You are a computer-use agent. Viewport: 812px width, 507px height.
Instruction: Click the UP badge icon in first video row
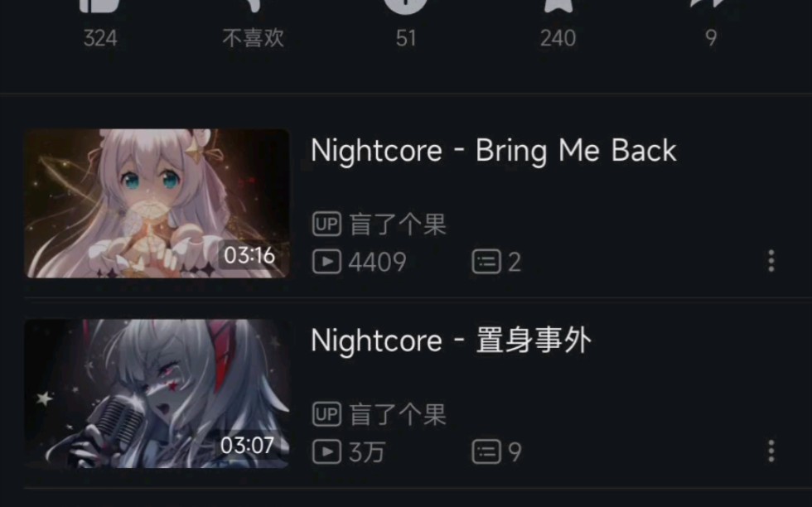[x=326, y=224]
